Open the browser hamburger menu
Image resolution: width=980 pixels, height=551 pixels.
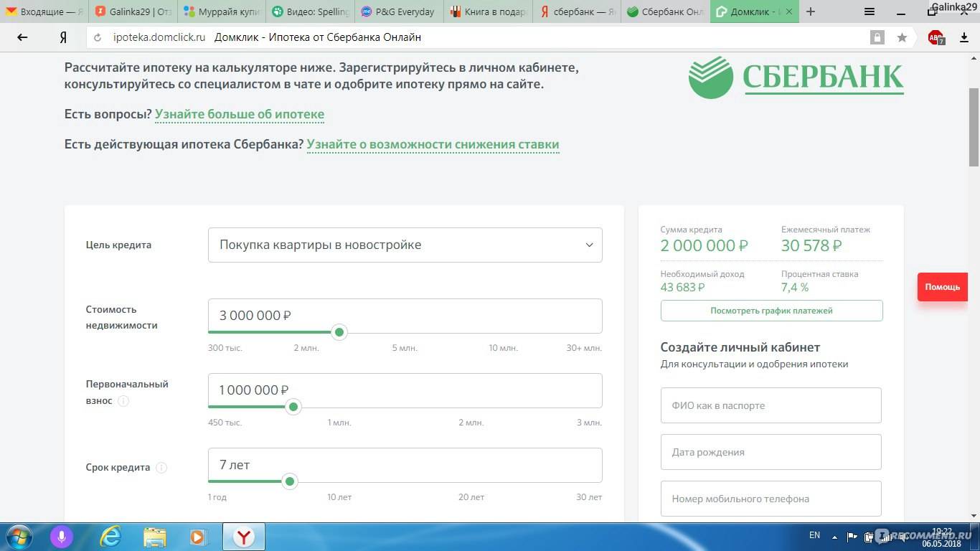click(870, 11)
